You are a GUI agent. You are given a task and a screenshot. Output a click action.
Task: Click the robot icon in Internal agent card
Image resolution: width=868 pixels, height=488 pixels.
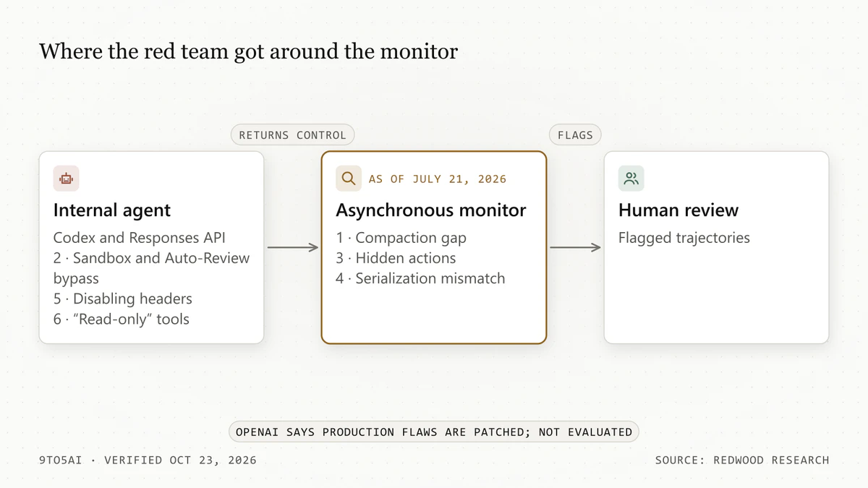click(x=66, y=179)
